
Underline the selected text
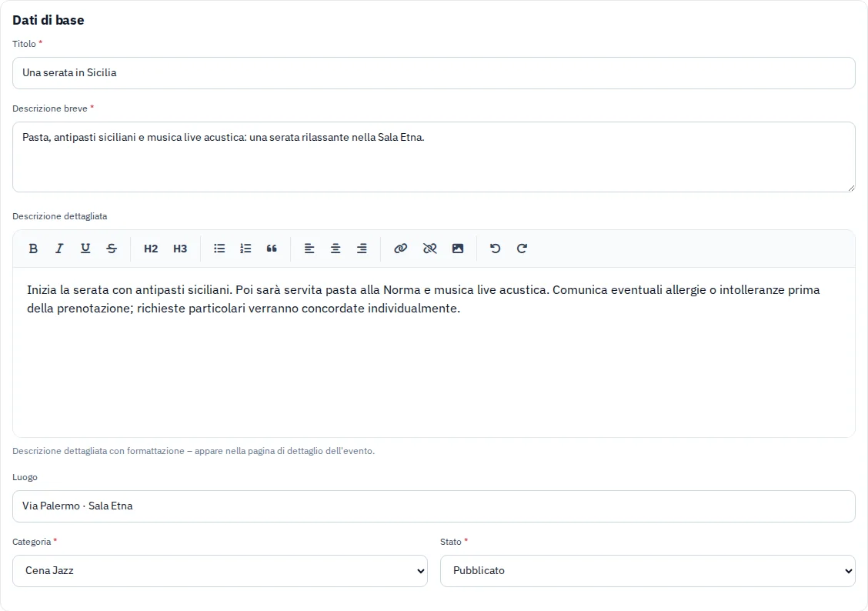[x=85, y=249]
